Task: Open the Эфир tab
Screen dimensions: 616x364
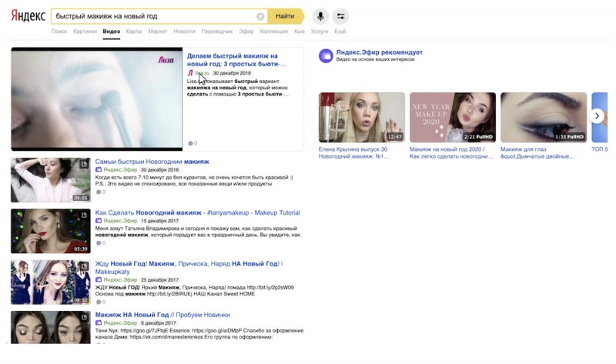Action: [x=246, y=32]
